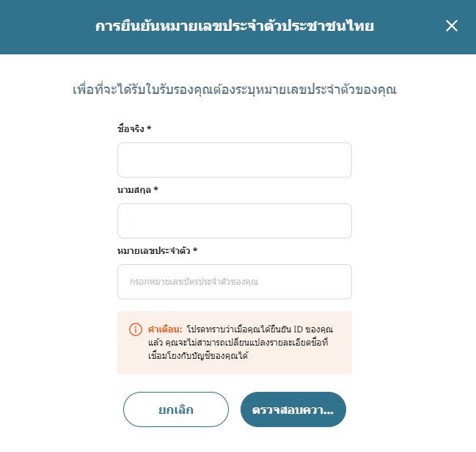Focus the ชื่อจริง first name field
This screenshot has width=476, height=452.
click(235, 160)
